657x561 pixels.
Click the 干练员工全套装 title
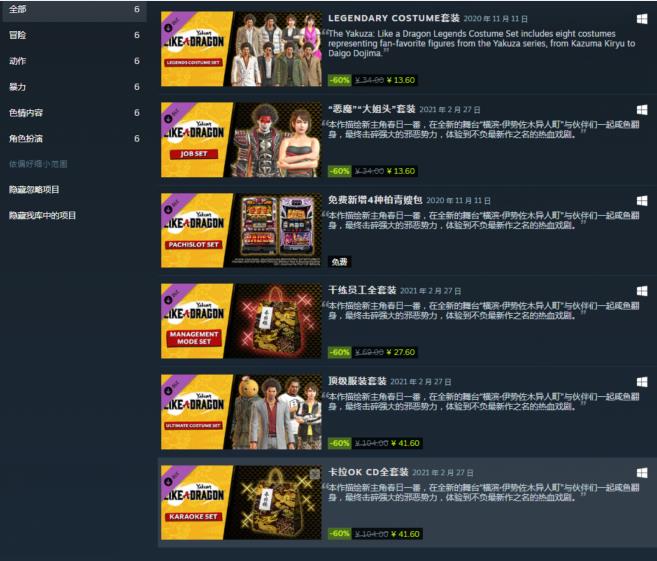(362, 290)
